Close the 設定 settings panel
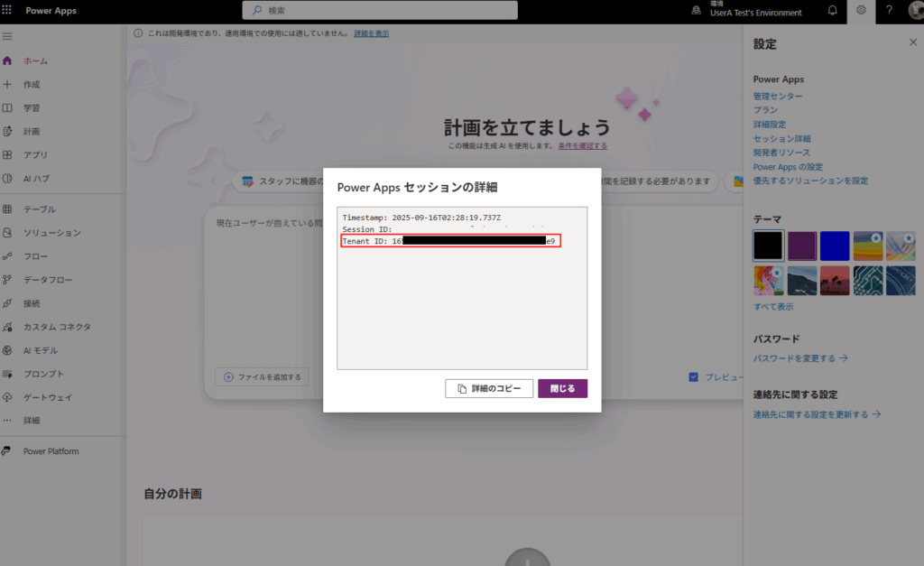 [913, 42]
